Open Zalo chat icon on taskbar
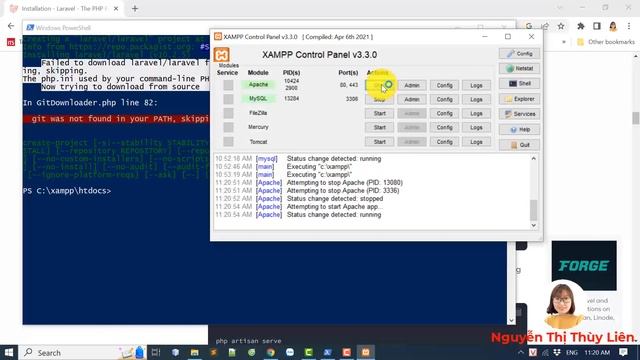Image resolution: width=640 pixels, height=360 pixels. tap(289, 352)
